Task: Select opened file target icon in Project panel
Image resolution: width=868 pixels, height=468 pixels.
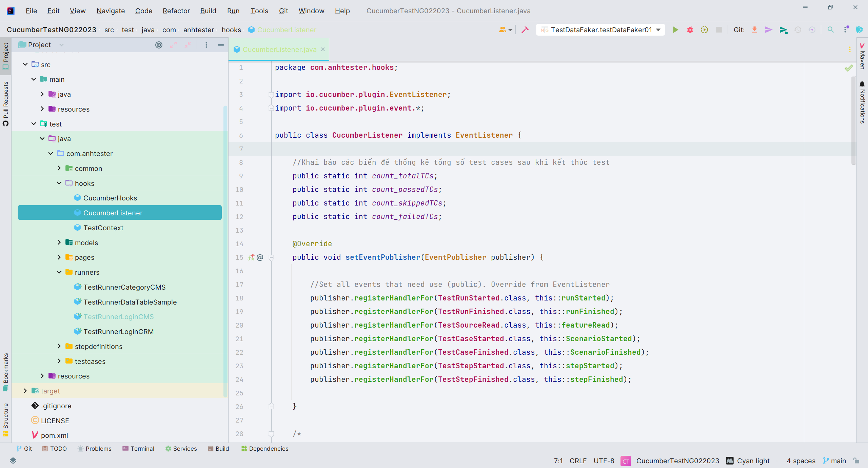Action: click(x=159, y=45)
